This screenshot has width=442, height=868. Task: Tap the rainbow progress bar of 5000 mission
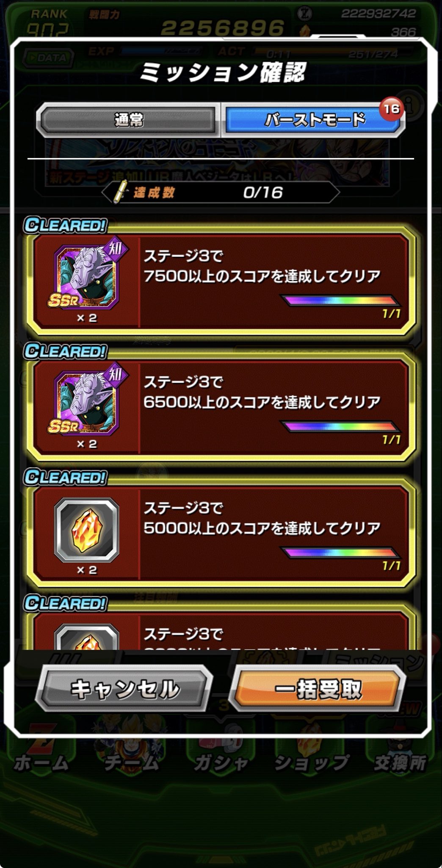[341, 553]
